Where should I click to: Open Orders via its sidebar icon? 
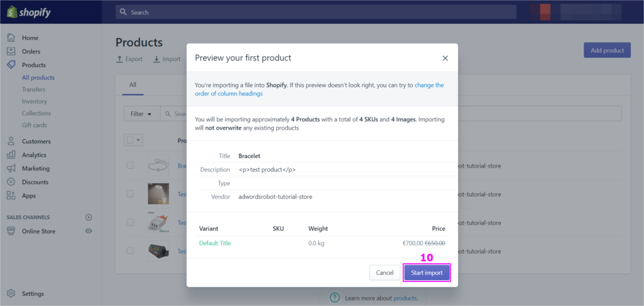pos(11,52)
